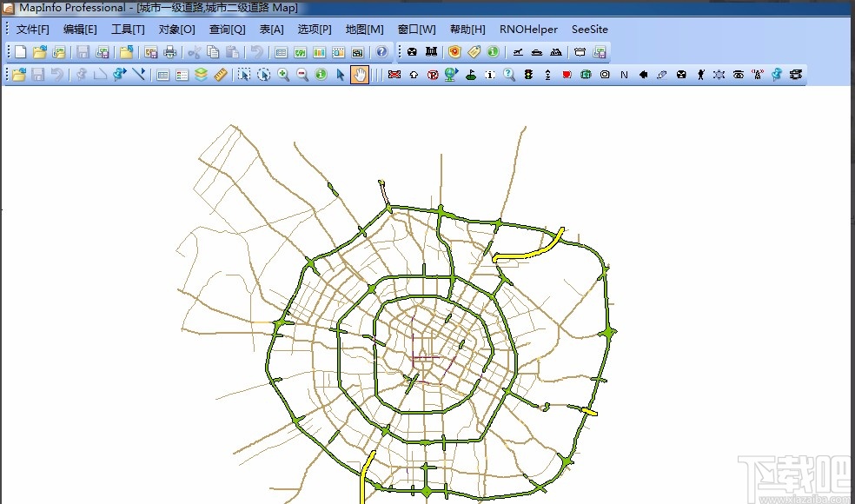The height and width of the screenshot is (504, 855).
Task: Switch to the arrow Select tool
Action: tap(341, 74)
